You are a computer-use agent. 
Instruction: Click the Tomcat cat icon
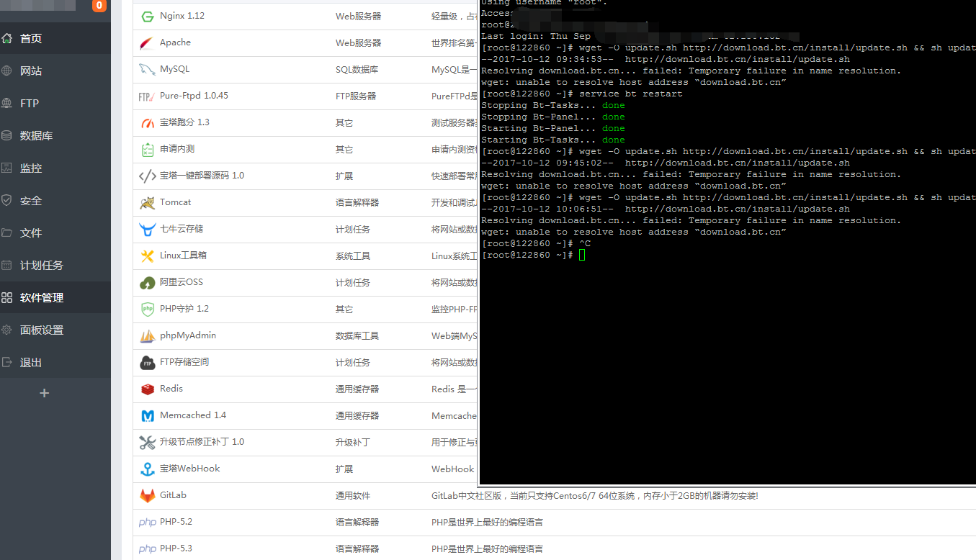pos(147,203)
